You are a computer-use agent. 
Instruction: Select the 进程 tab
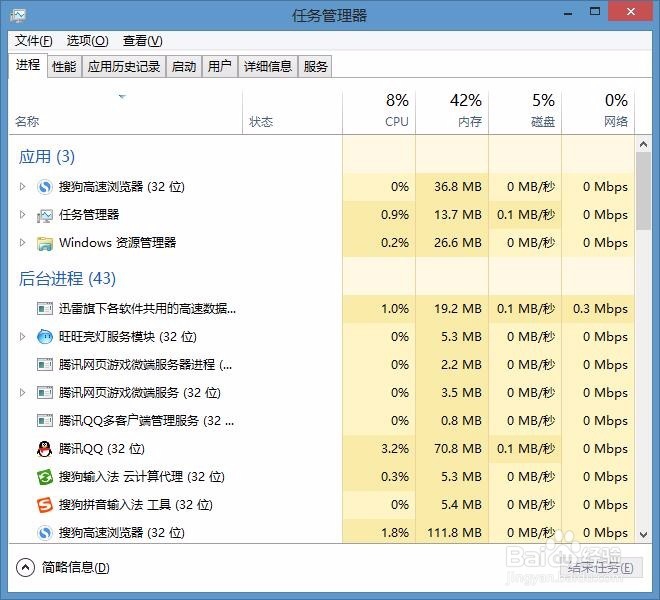(x=28, y=65)
